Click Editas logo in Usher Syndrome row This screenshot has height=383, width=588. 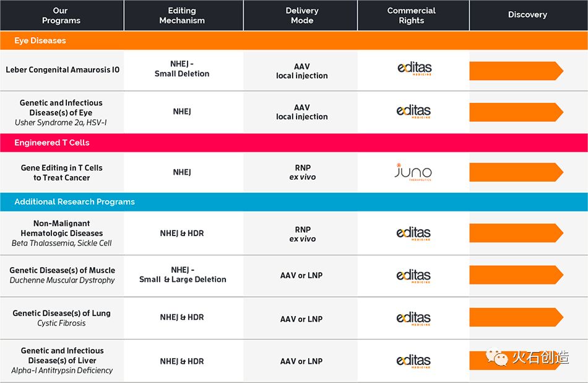tap(414, 112)
